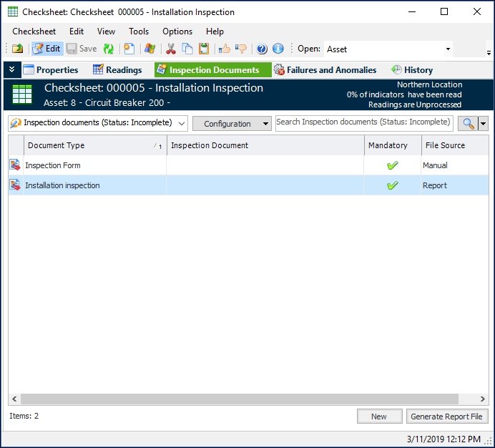Image resolution: width=495 pixels, height=448 pixels.
Task: Click the Cut scissors icon
Action: pos(170,49)
